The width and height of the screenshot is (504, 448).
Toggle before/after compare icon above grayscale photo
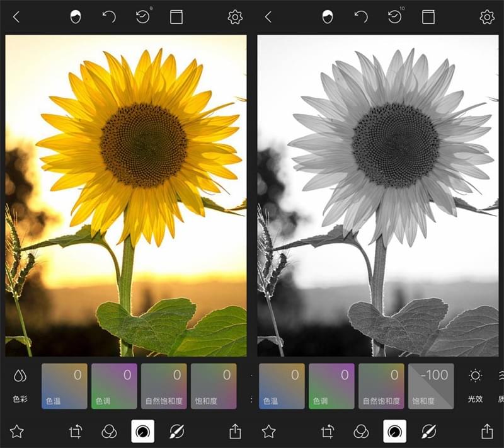click(x=428, y=17)
